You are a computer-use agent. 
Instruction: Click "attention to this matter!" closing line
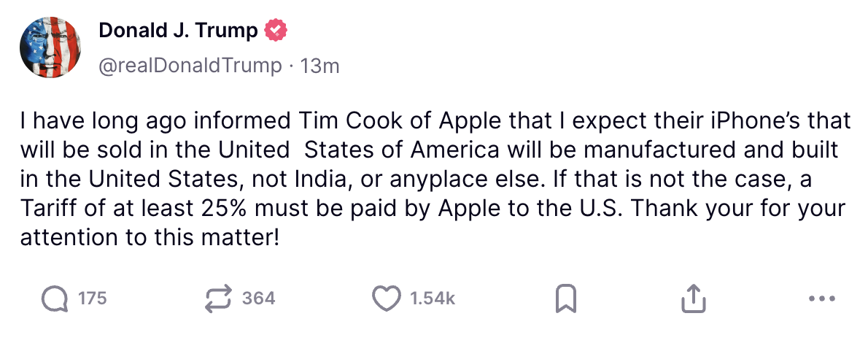[x=150, y=237]
